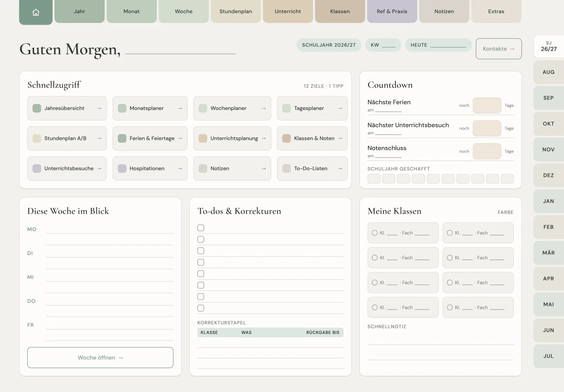Image resolution: width=564 pixels, height=392 pixels.
Task: Click the Monatsplaner arrow icon
Action: [x=180, y=108]
